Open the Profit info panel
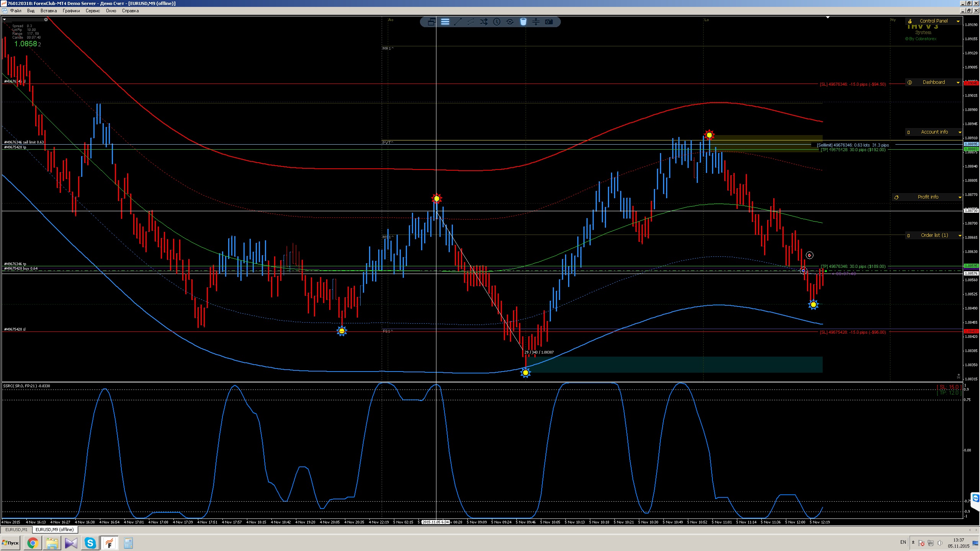 [928, 197]
